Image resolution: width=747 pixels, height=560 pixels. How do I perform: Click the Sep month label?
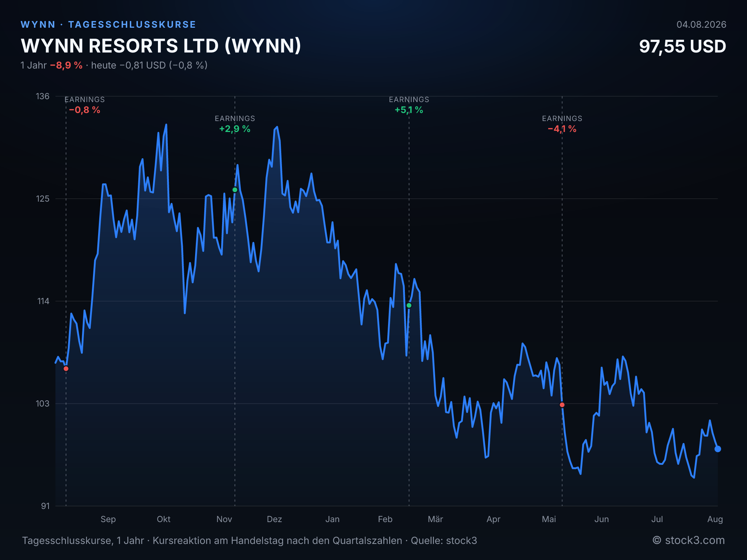pyautogui.click(x=108, y=519)
